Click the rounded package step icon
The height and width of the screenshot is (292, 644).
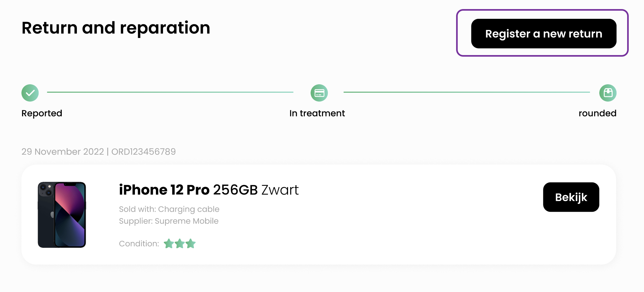608,93
